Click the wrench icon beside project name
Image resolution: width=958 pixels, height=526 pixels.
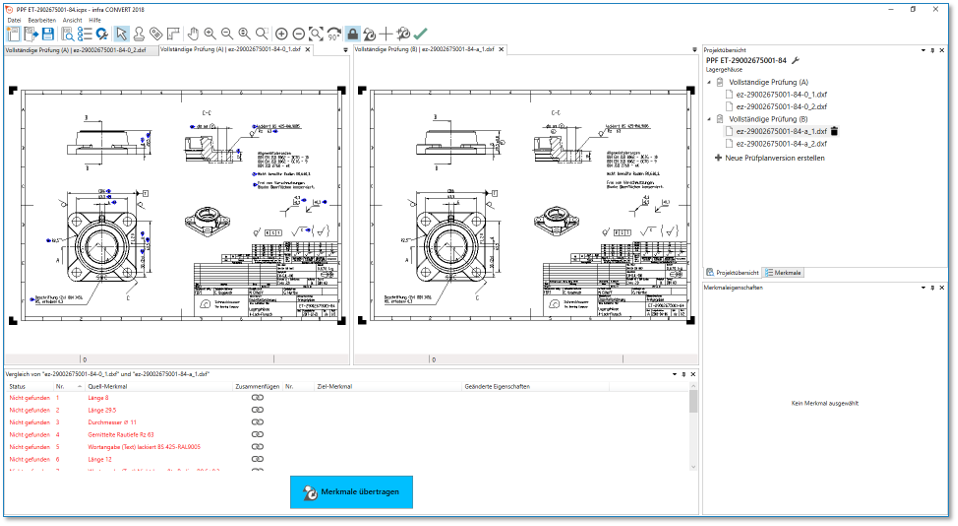click(x=796, y=61)
